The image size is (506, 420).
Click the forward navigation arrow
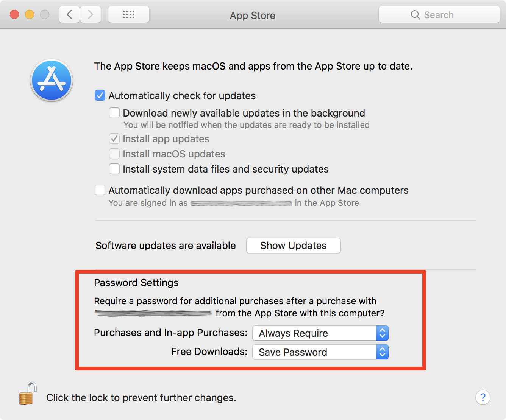coord(90,14)
